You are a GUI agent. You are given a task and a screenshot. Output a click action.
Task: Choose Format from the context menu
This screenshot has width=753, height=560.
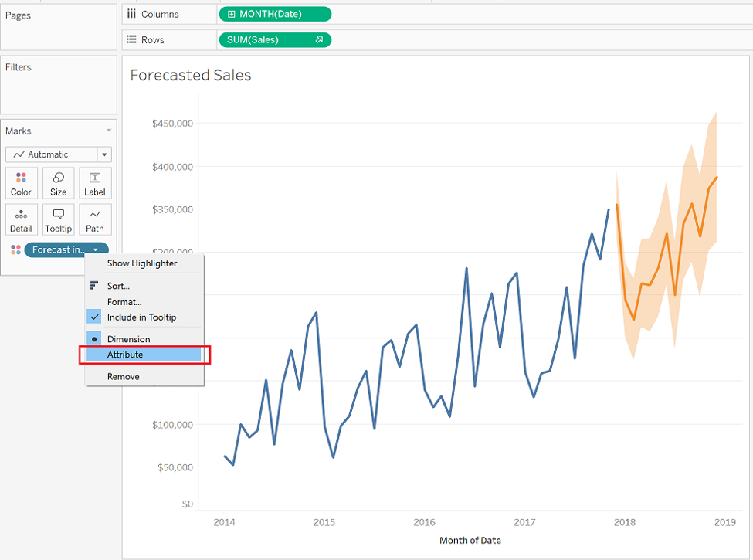(126, 301)
